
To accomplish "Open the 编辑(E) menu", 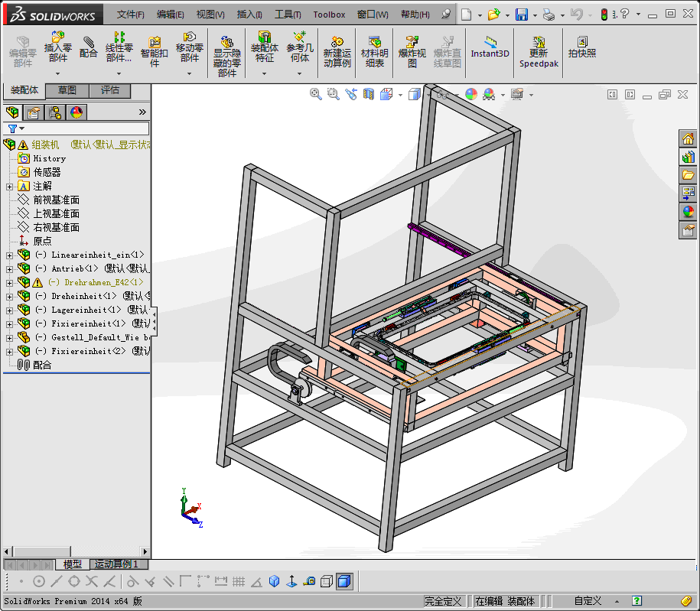I will 170,15.
